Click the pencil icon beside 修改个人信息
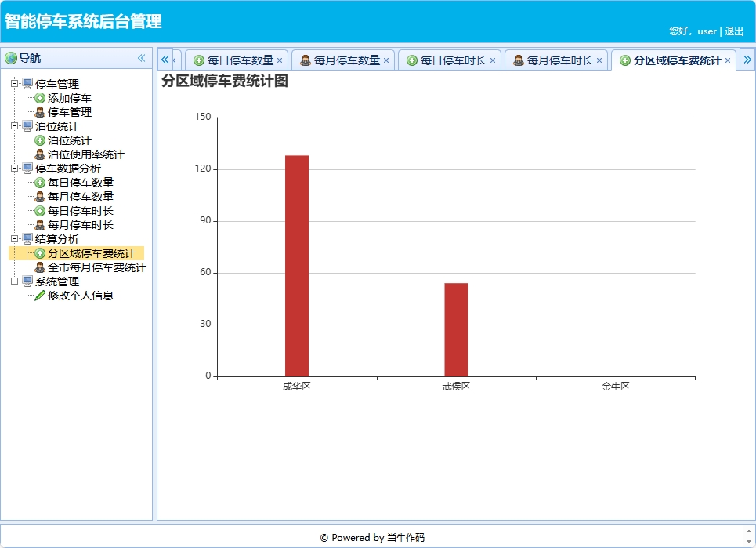756x548 pixels. pyautogui.click(x=39, y=296)
